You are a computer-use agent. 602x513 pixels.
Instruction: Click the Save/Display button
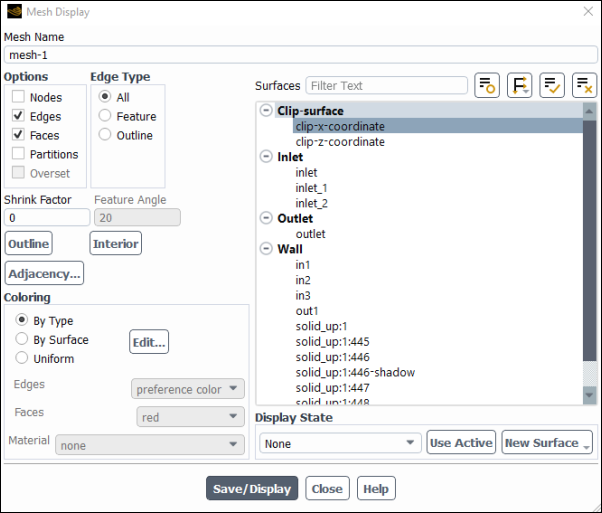coord(252,489)
